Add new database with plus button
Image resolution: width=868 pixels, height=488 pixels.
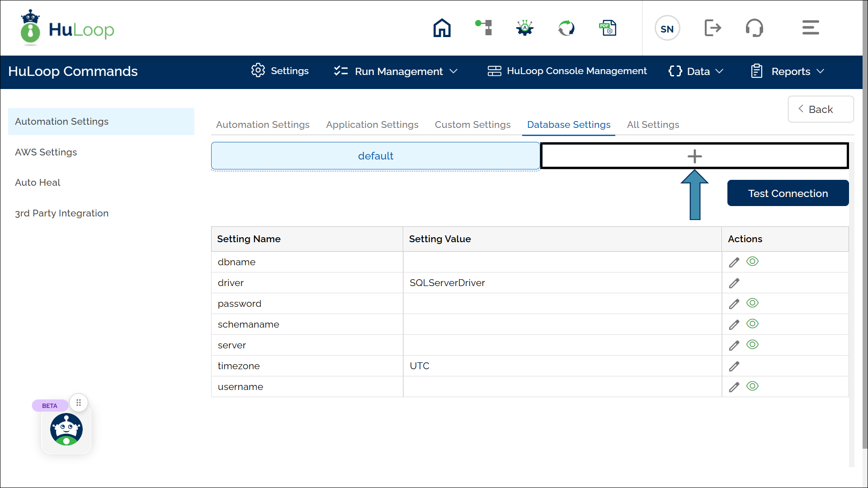click(x=694, y=156)
